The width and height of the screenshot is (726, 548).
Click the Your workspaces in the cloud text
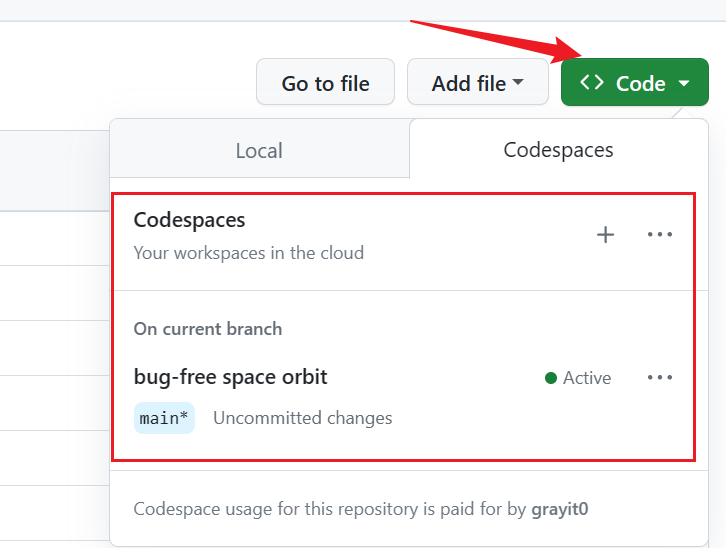click(249, 253)
